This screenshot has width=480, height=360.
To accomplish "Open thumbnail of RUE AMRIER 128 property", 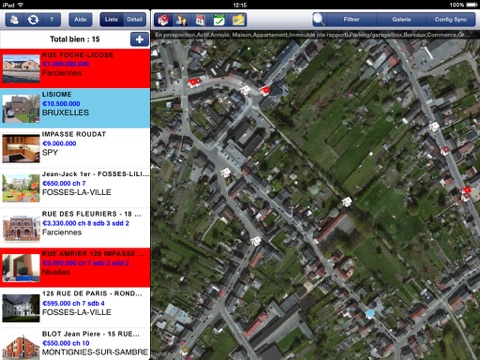I will (21, 268).
